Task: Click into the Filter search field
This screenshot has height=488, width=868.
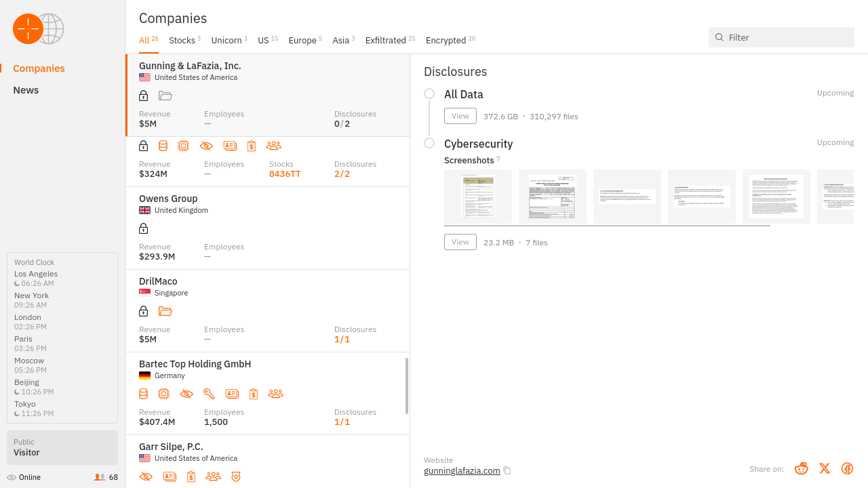Action: pyautogui.click(x=787, y=37)
